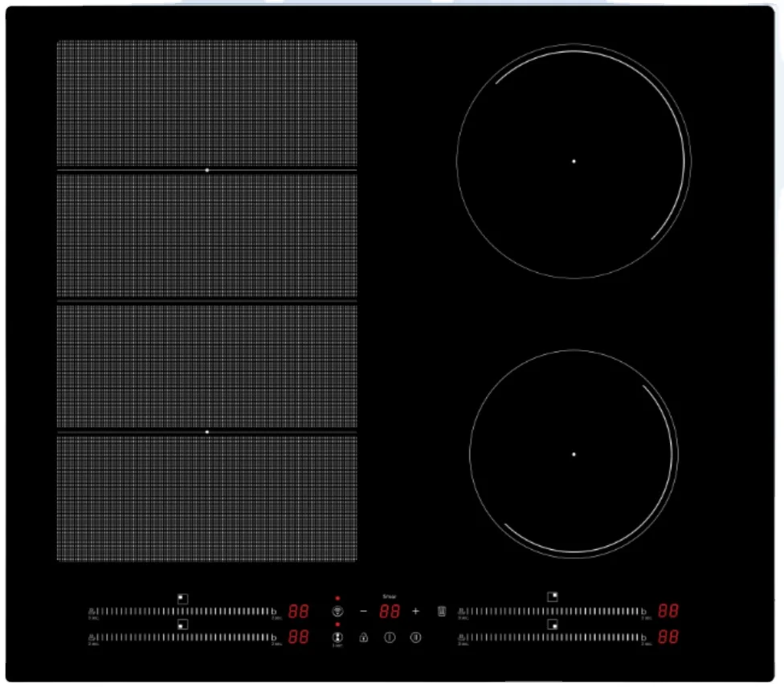Tap the 88 display of rear-right slider
The width and height of the screenshot is (784, 688).
coord(668,611)
